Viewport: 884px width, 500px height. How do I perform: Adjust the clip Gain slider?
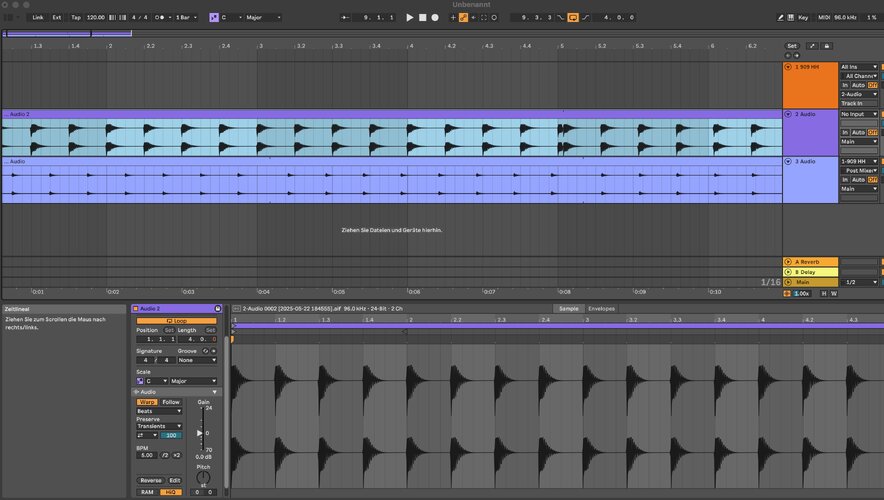pyautogui.click(x=200, y=433)
